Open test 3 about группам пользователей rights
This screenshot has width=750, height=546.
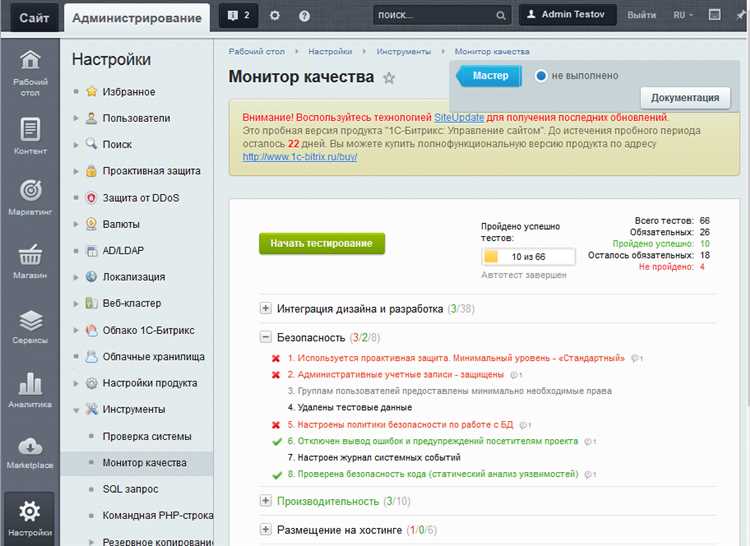tap(450, 391)
